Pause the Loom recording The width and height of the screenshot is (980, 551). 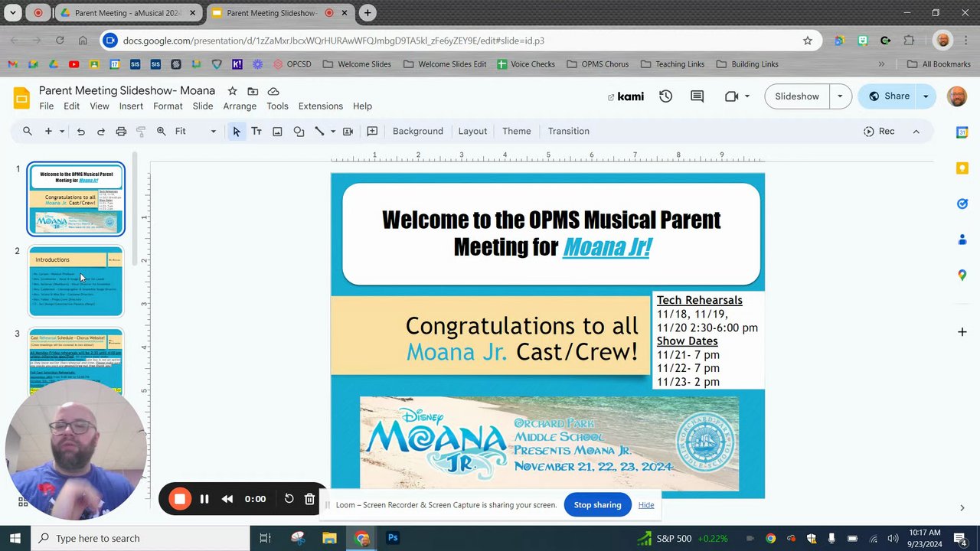point(204,499)
